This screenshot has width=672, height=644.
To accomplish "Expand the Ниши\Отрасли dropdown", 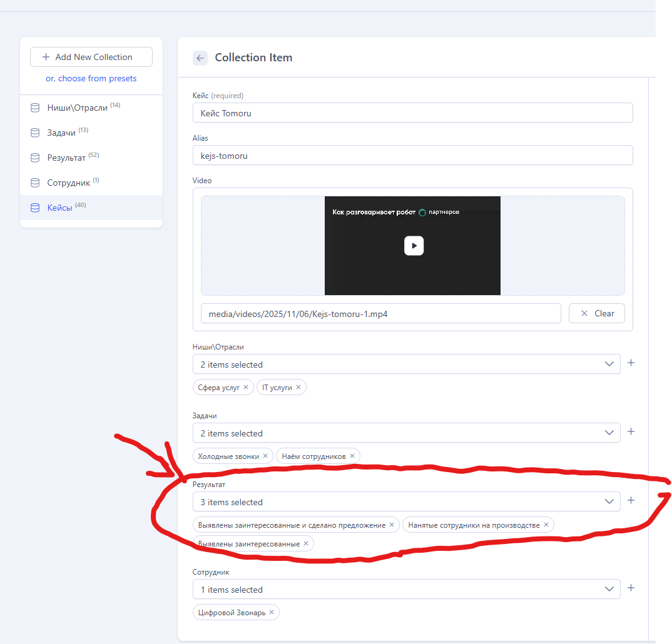I will click(x=406, y=365).
